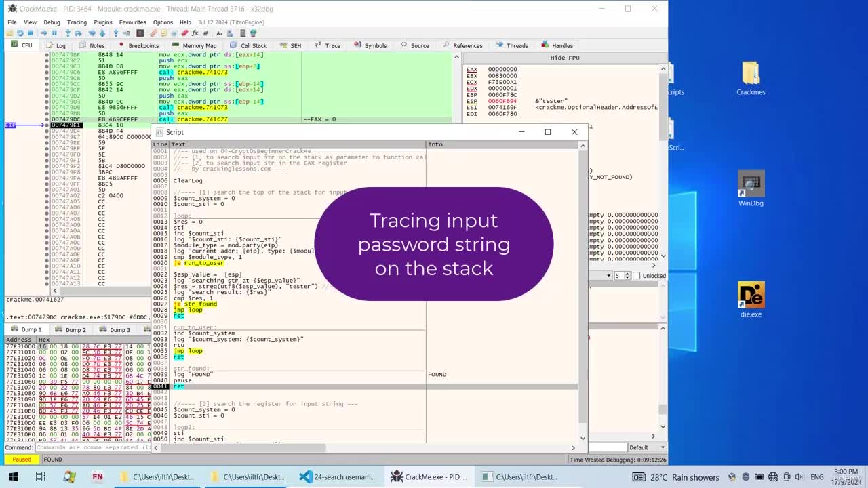Image resolution: width=868 pixels, height=488 pixels.
Task: Click the Run arrow in the toolbar
Action: (x=44, y=33)
